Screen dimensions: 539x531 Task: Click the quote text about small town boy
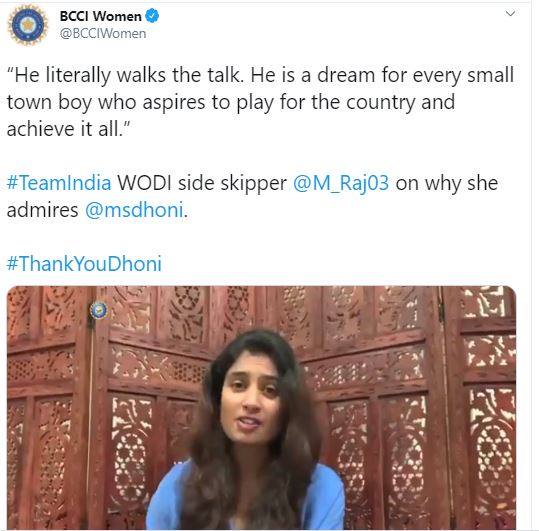[260, 102]
